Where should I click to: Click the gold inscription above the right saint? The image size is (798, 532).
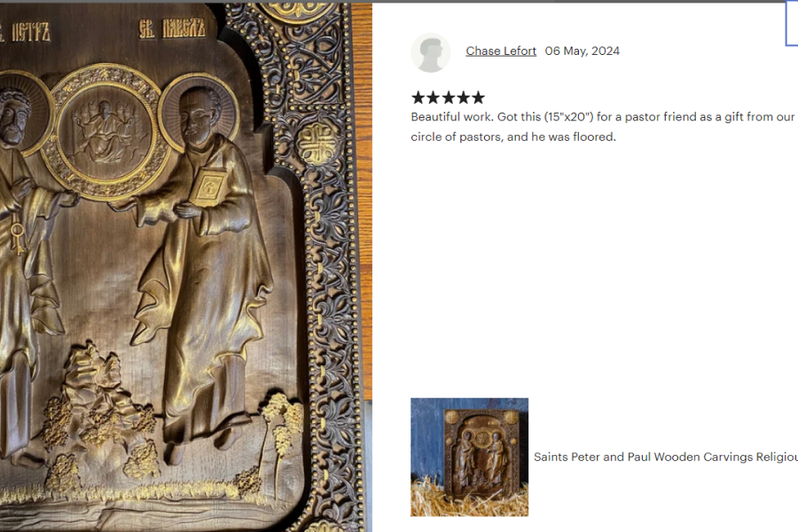point(172,28)
